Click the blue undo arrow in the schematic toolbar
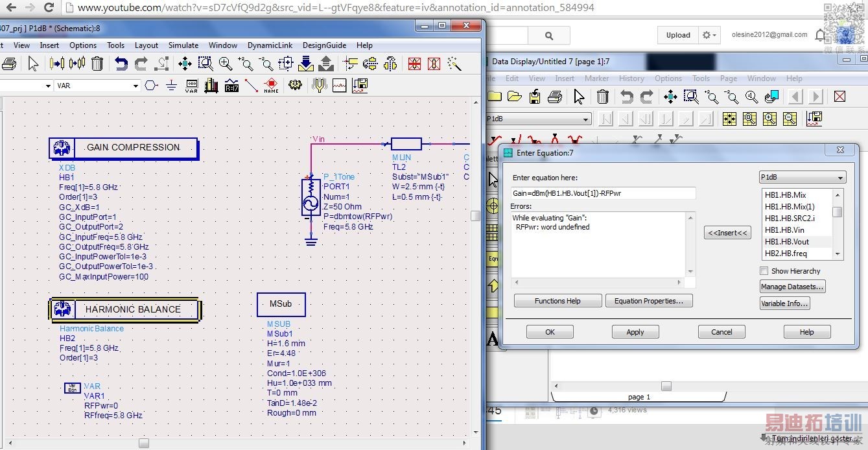 121,64
